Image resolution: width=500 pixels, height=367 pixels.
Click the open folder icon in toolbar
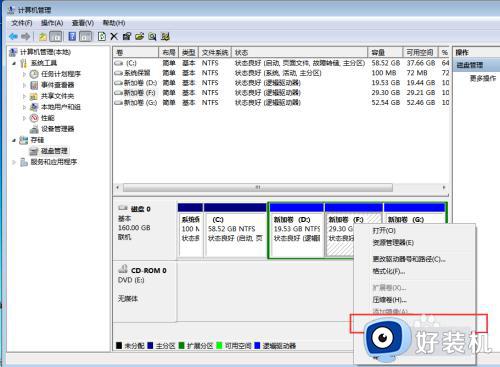pyautogui.click(x=139, y=36)
